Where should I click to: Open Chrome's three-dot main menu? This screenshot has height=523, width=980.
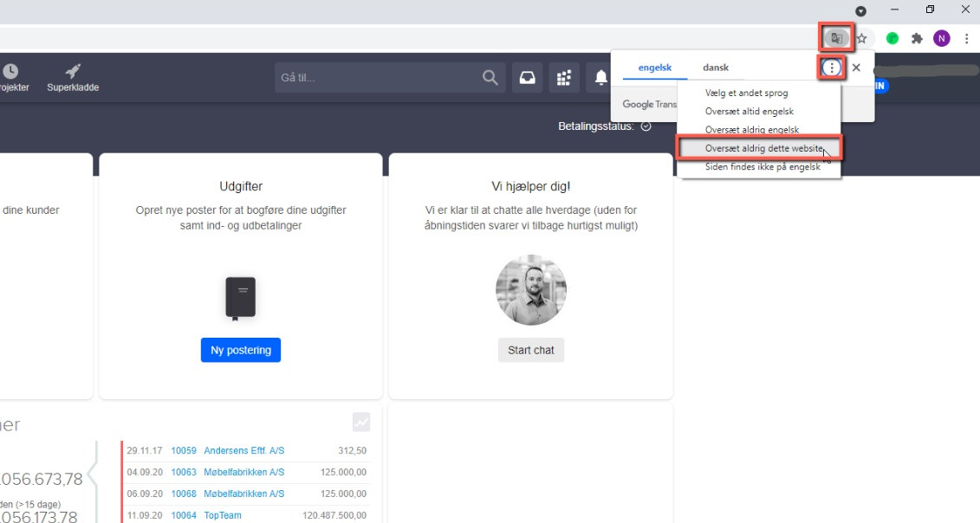coord(966,38)
